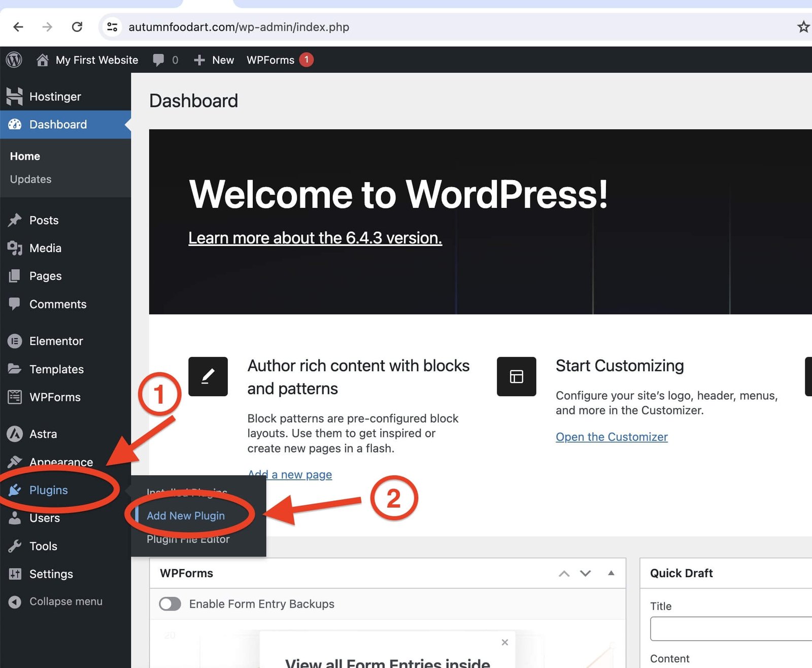
Task: Open site information icon in address bar
Action: point(112,27)
